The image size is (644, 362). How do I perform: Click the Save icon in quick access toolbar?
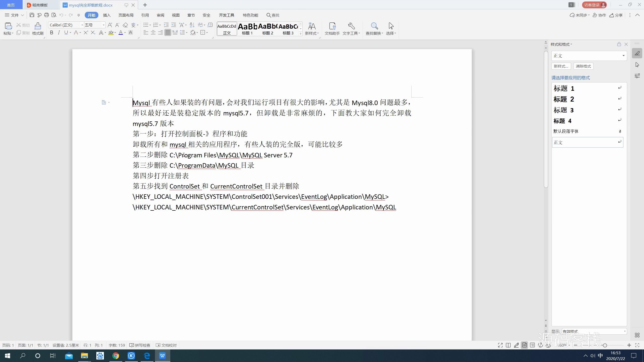pyautogui.click(x=32, y=15)
